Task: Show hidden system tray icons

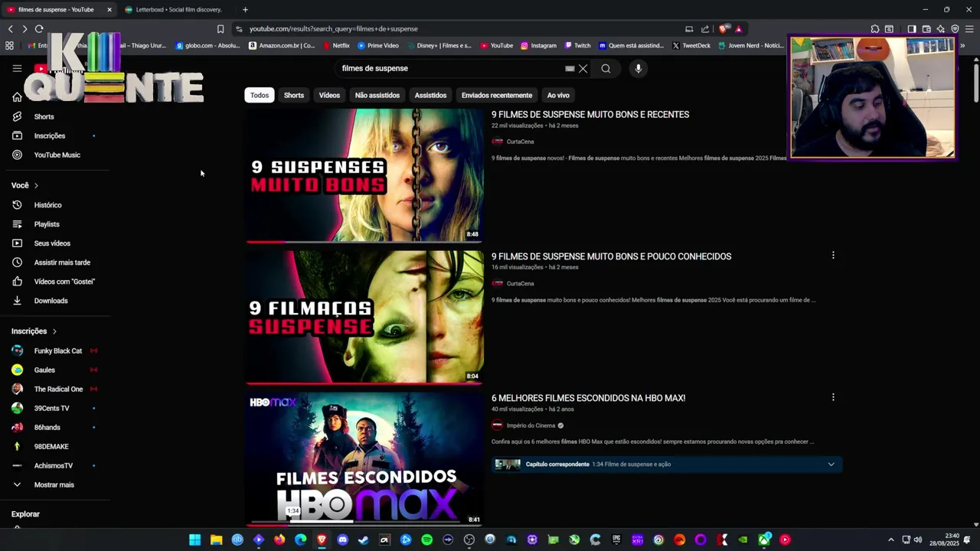Action: [x=891, y=540]
